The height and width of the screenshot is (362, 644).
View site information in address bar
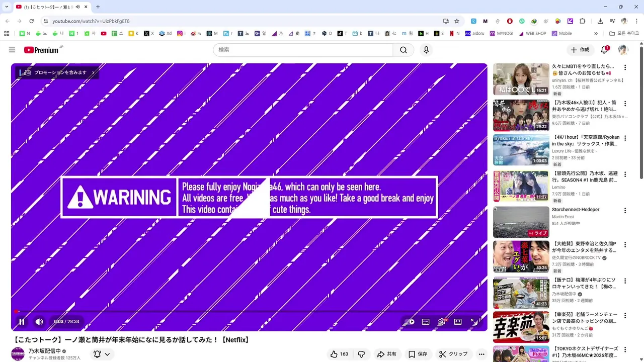pos(46,21)
